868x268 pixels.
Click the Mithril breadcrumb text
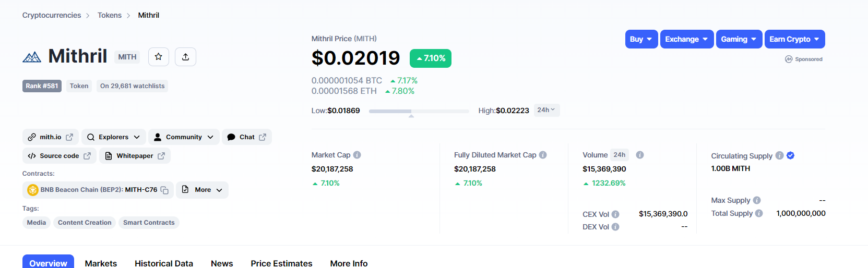click(149, 15)
